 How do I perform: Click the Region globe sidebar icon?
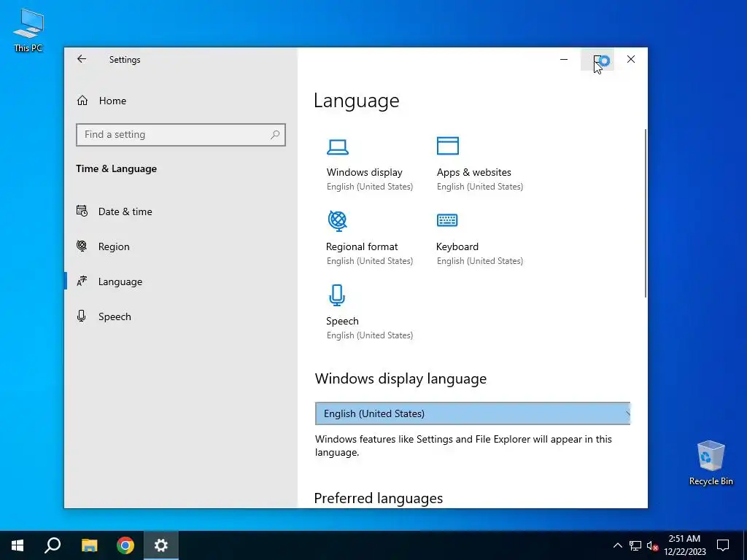(x=82, y=246)
